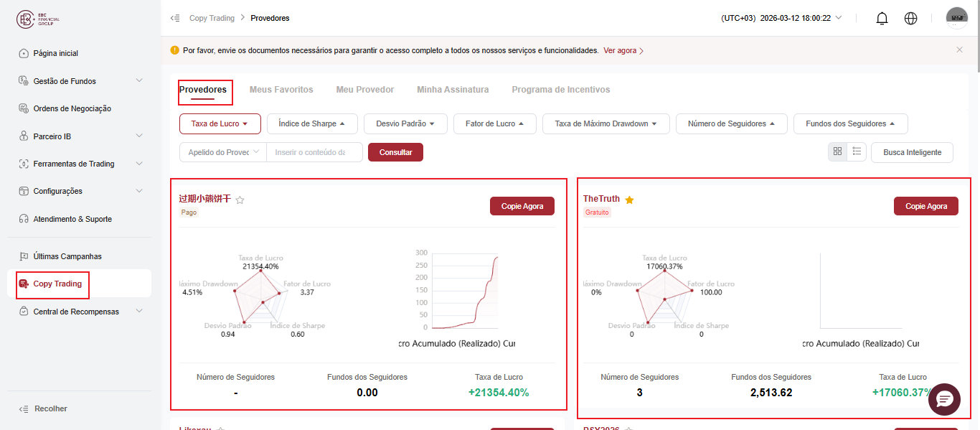
Task: Click the Ferramentas de Trading icon
Action: [24, 164]
